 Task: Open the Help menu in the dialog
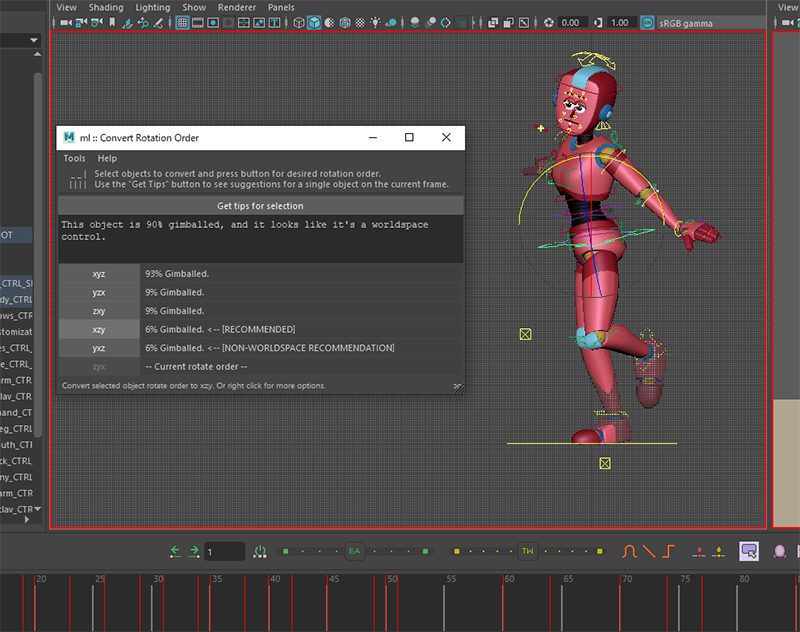pos(107,158)
